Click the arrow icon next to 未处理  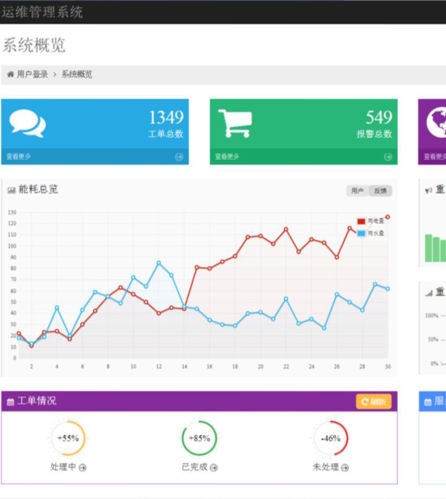pyautogui.click(x=345, y=468)
